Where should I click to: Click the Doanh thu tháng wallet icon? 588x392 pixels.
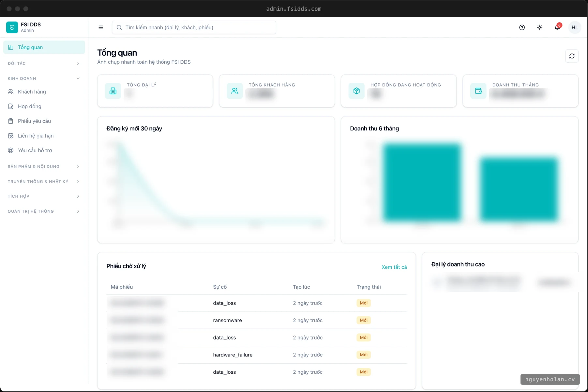478,91
